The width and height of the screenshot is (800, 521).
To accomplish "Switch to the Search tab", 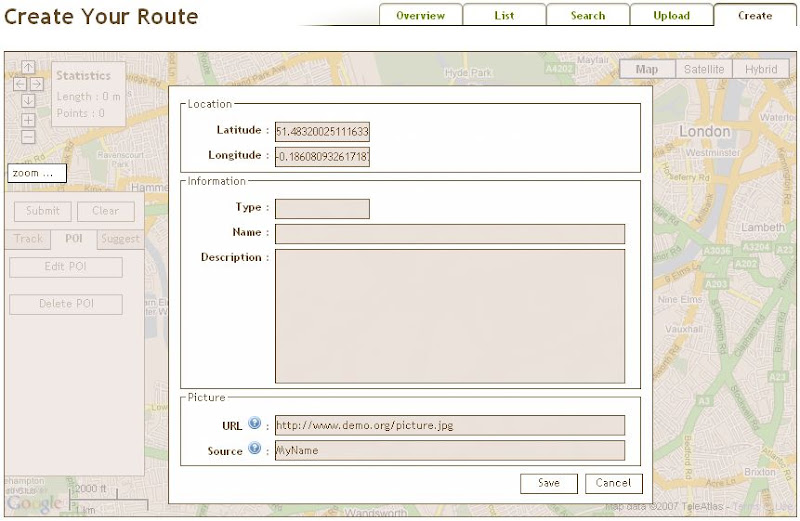I will tap(587, 15).
